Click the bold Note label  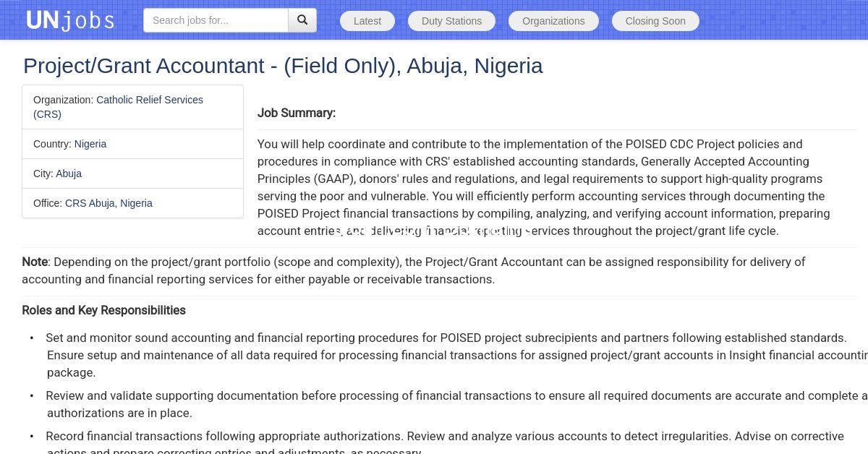tap(35, 262)
